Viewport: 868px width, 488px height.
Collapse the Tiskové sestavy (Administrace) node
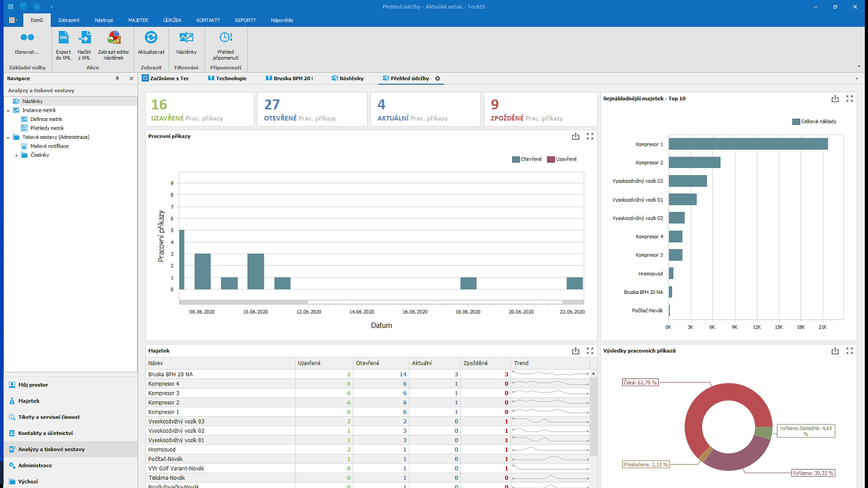8,138
